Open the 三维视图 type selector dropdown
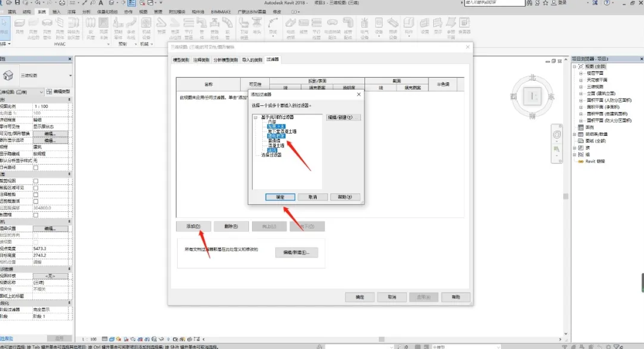644x349 pixels. [70, 75]
